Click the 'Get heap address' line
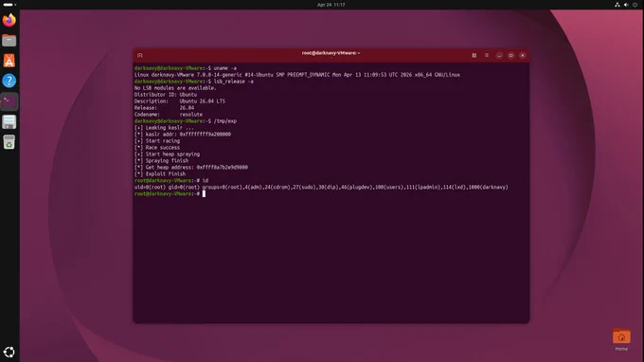The image size is (644, 362). [191, 167]
